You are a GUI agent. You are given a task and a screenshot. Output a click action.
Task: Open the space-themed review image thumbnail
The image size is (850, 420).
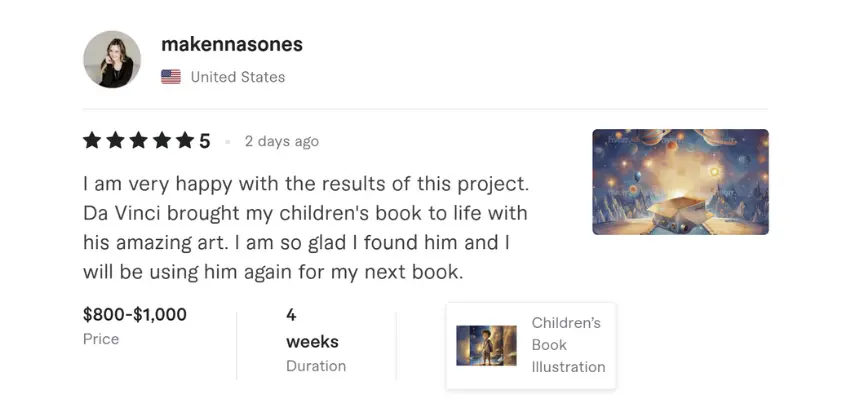point(680,182)
